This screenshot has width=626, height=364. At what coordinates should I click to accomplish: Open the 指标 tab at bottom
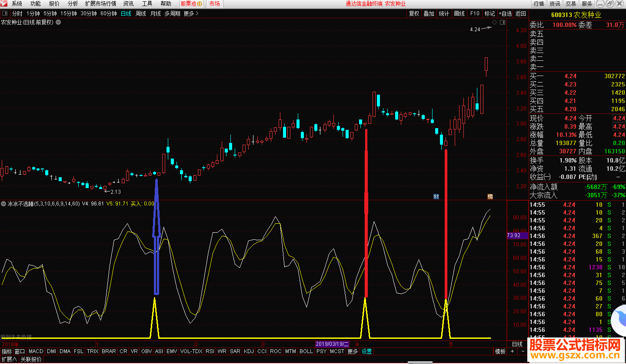tap(7, 351)
